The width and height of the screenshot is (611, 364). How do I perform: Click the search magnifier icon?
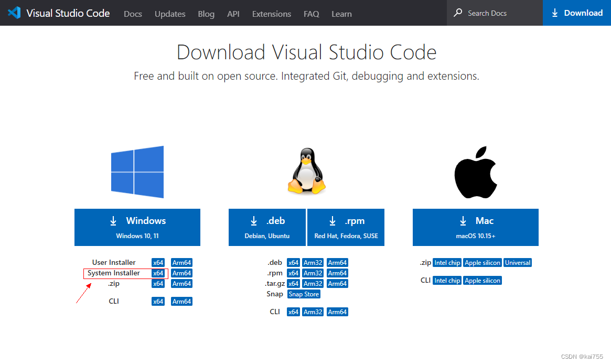tap(458, 13)
